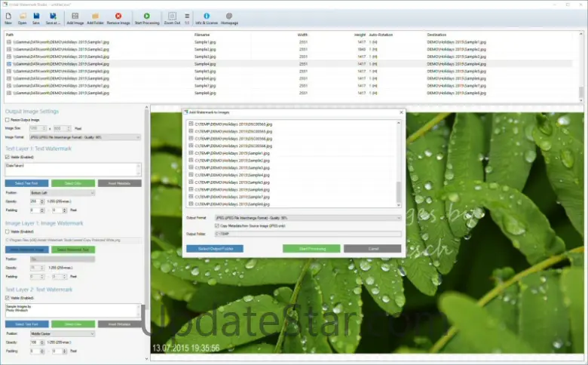
Task: Click the New file toolbar icon
Action: pyautogui.click(x=8, y=17)
